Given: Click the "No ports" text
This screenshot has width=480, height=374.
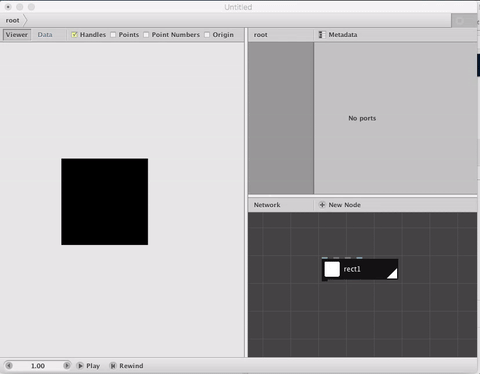Looking at the screenshot, I should point(362,118).
